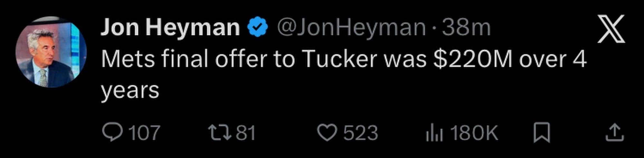Click the reply speech bubble icon
Viewport: 644px width, 158px height.
pos(112,133)
